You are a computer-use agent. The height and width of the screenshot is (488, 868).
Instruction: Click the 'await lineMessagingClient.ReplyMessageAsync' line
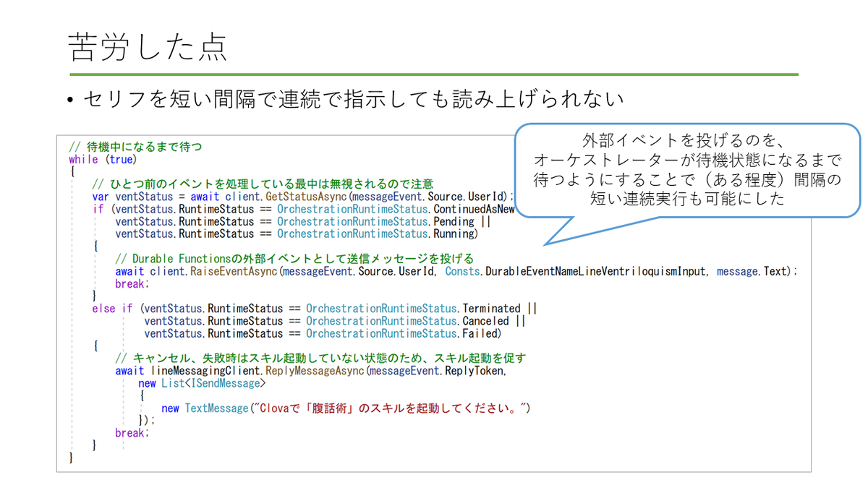[x=311, y=371]
